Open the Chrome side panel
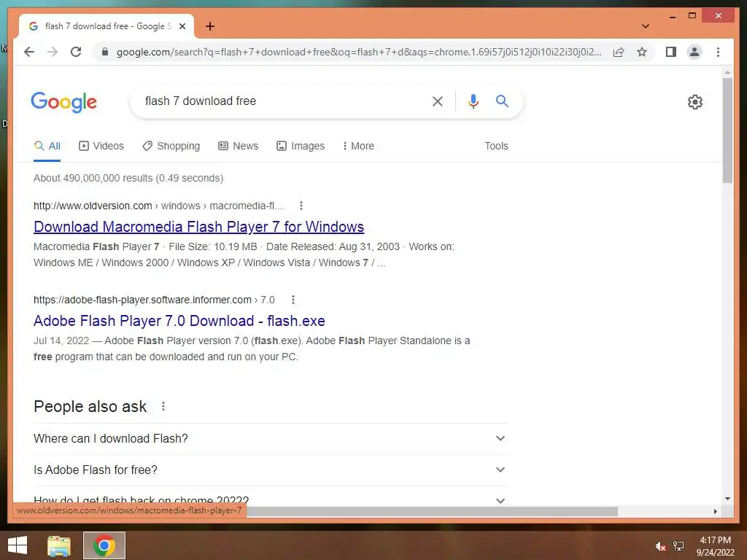This screenshot has width=747, height=560. pos(671,52)
